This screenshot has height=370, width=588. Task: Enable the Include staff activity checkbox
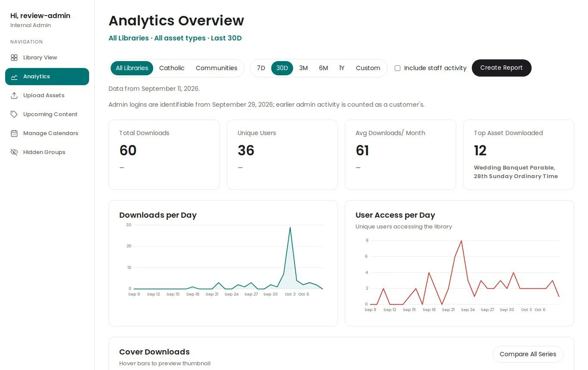coord(397,68)
